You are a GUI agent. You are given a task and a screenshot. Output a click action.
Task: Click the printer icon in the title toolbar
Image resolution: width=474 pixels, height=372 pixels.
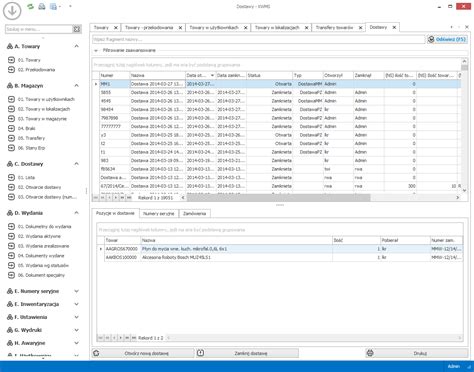click(x=42, y=6)
